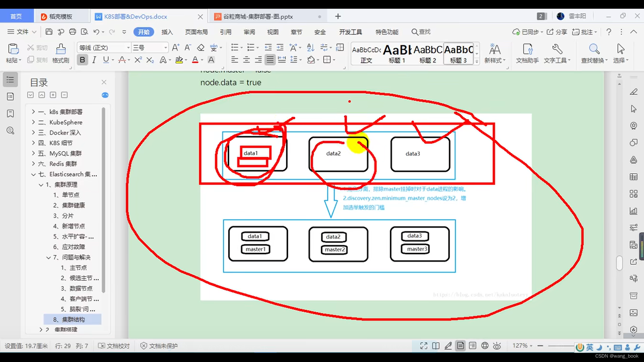Toggle italic formatting
This screenshot has width=644, height=362.
tap(94, 60)
